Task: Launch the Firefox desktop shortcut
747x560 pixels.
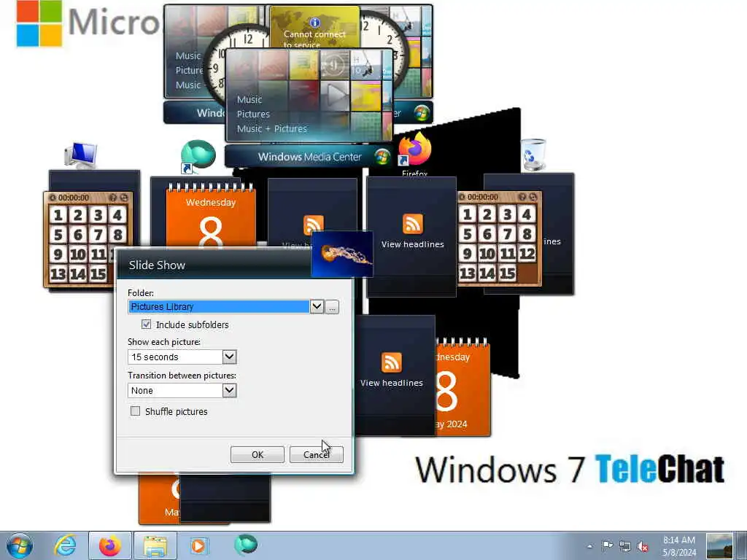Action: click(x=414, y=155)
